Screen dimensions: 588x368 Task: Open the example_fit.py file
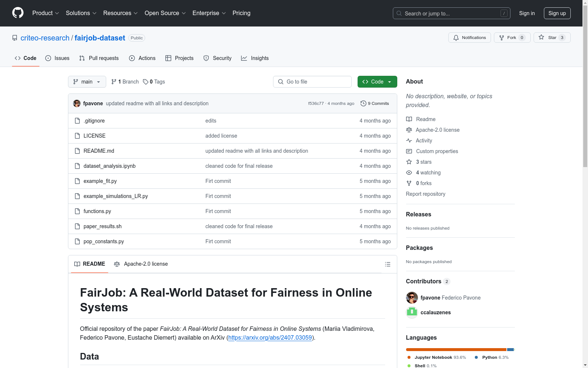(x=100, y=181)
